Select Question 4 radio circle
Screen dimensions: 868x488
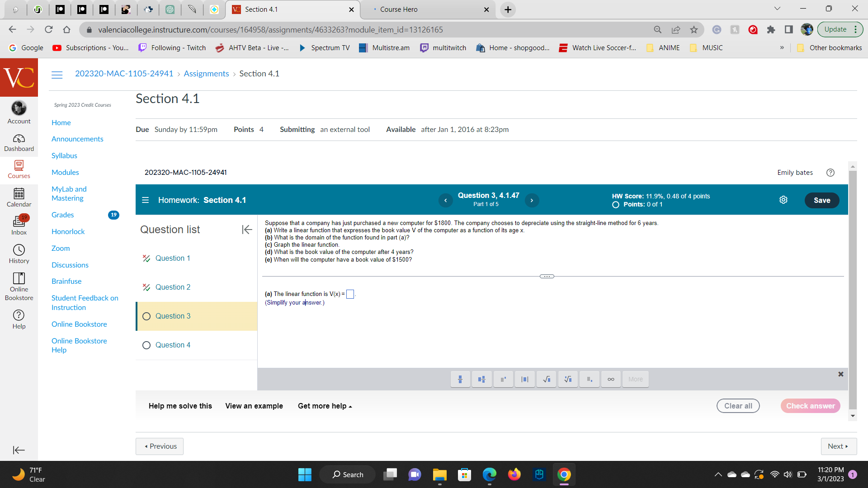tap(146, 345)
